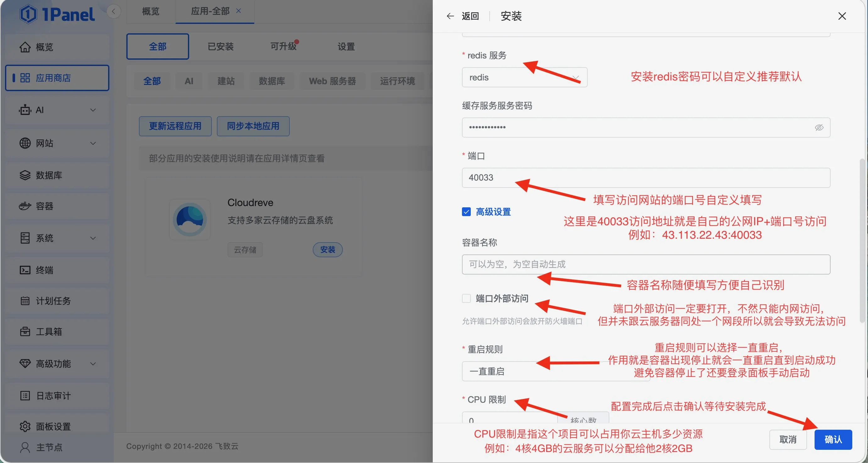Open the 已安装 apps tab
868x463 pixels.
point(220,46)
